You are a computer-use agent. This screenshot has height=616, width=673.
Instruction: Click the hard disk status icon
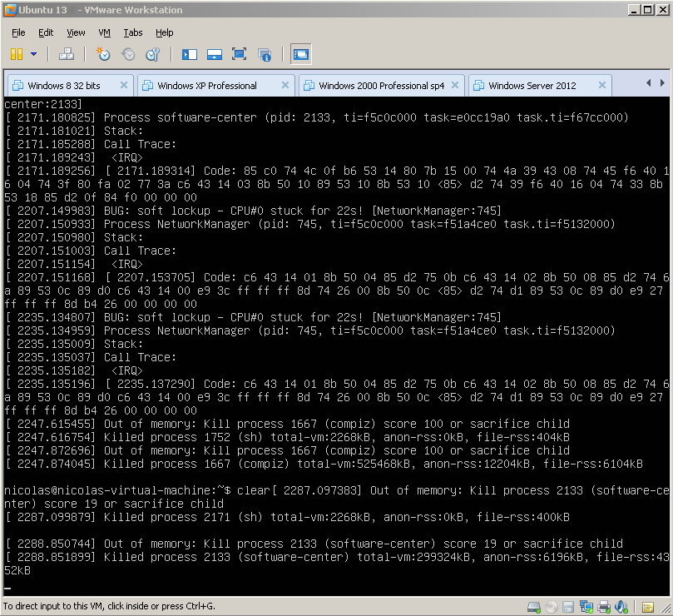[x=533, y=607]
